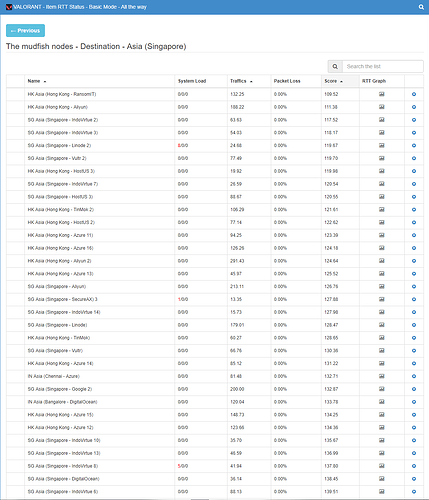Select node name SG Asia (Singapore - IndoVirtue 13)
Image resolution: width=429 pixels, height=500 pixels.
click(64, 453)
